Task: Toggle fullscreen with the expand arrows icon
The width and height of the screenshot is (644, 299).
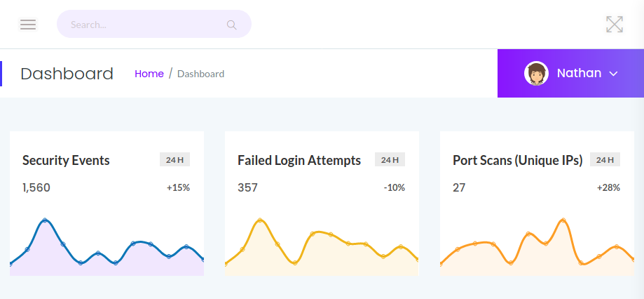Action: click(614, 25)
